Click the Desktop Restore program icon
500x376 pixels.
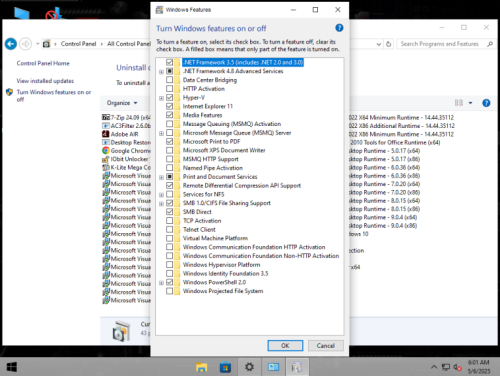[106, 142]
